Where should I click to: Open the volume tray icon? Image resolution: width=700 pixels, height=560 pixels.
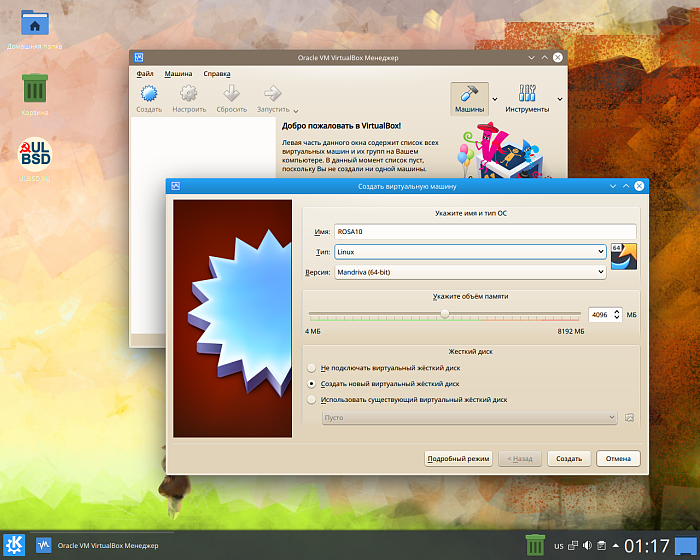587,545
